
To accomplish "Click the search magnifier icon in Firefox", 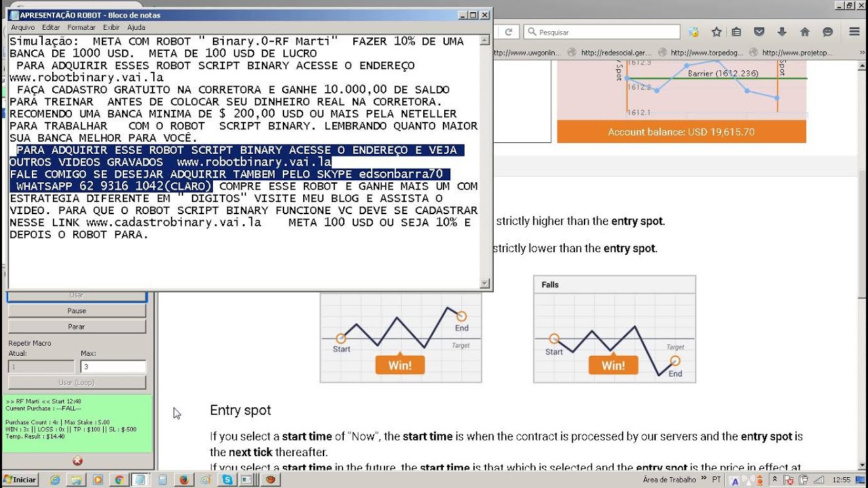I will [532, 32].
